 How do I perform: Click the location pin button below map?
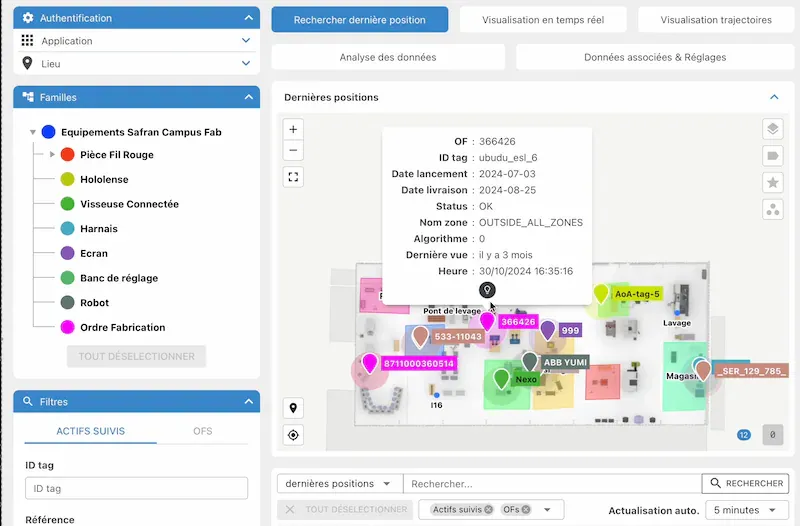coord(293,408)
